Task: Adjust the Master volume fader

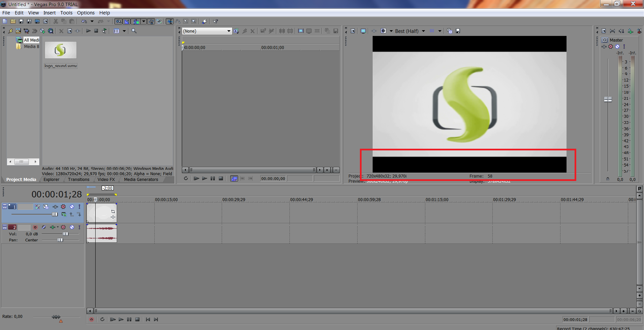Action: click(x=608, y=99)
